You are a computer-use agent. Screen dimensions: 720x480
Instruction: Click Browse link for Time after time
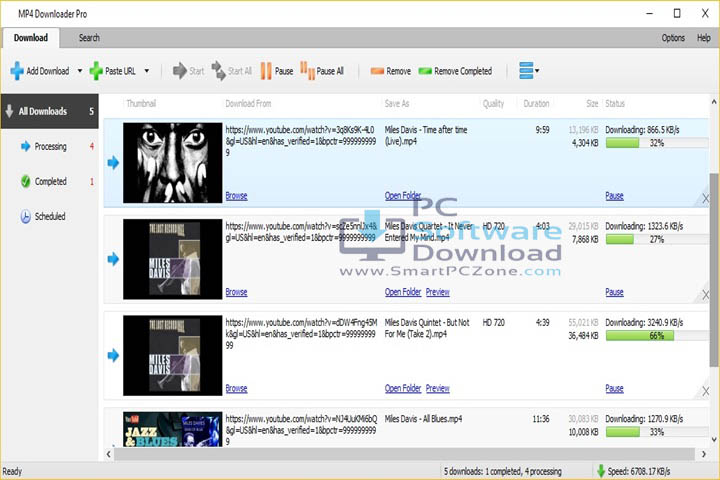click(x=236, y=196)
